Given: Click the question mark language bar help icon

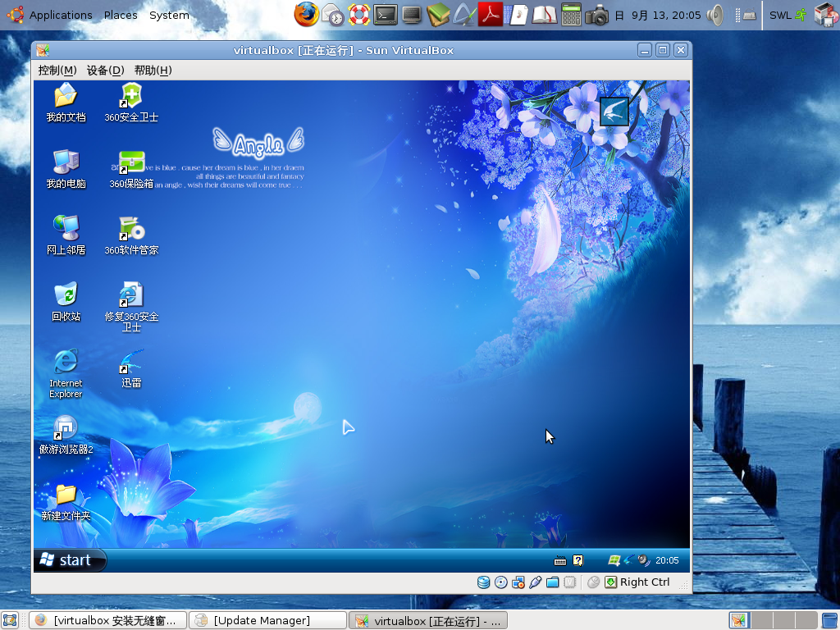Looking at the screenshot, I should click(578, 560).
